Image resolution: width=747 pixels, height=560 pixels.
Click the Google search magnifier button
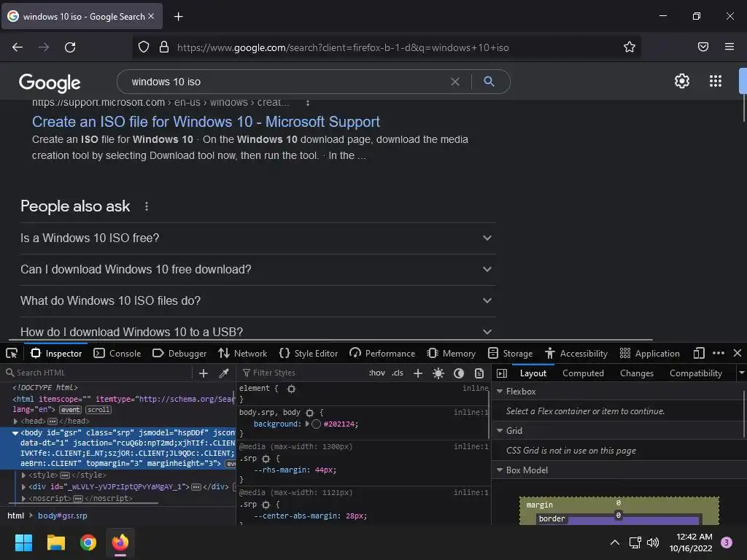pyautogui.click(x=489, y=82)
